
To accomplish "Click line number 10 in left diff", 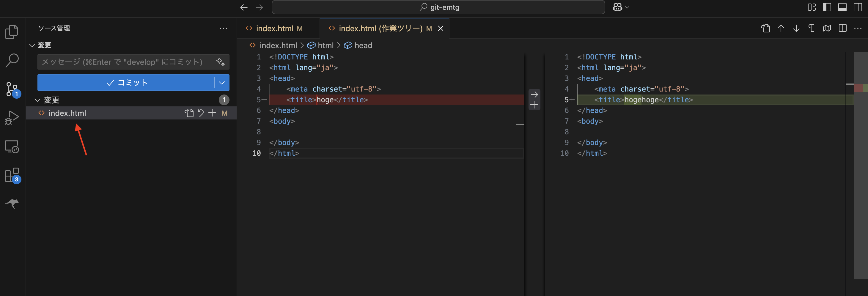I will click(257, 153).
